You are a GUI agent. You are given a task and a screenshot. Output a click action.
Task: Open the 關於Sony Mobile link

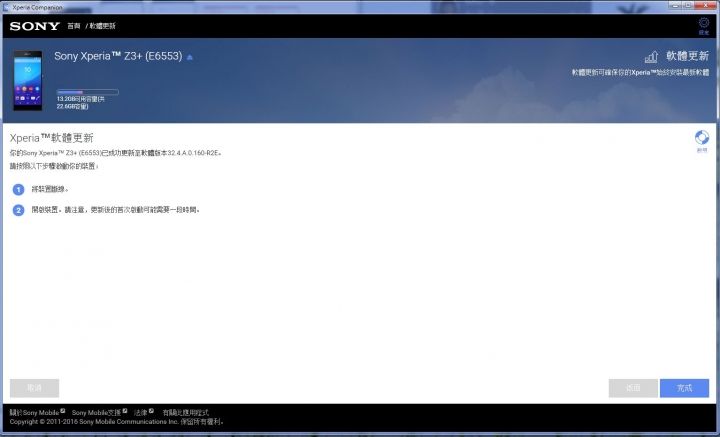coord(34,413)
